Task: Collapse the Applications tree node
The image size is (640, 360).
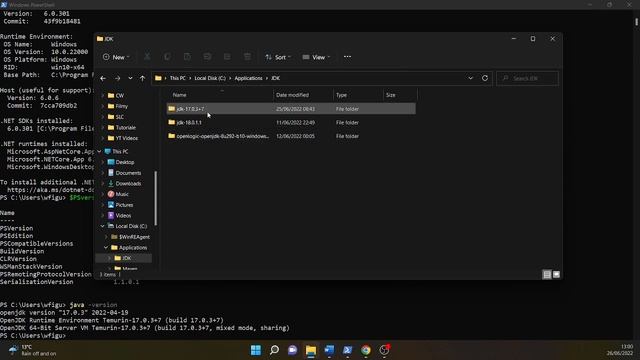Action: (x=106, y=247)
